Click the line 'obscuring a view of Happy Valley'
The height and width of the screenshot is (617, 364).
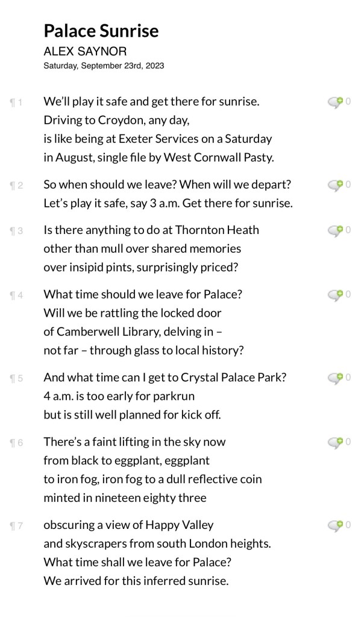coord(128,525)
